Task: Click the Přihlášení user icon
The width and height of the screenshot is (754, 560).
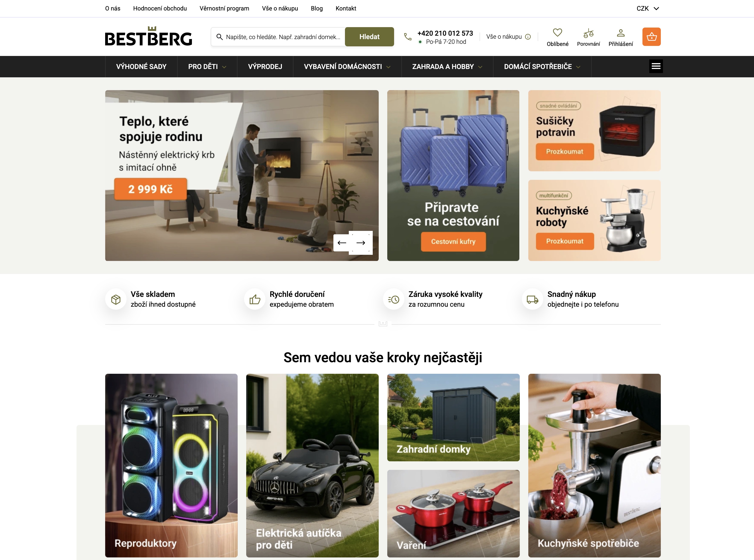Action: click(620, 33)
